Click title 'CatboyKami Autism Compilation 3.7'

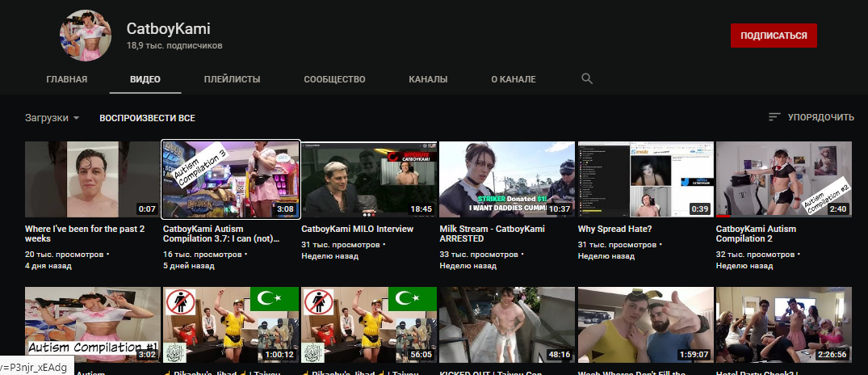pyautogui.click(x=221, y=234)
